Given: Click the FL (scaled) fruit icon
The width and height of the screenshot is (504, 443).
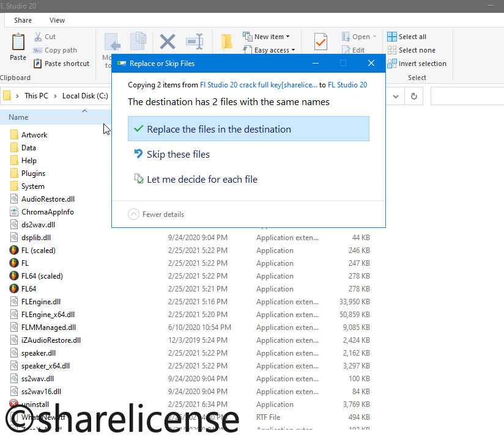Looking at the screenshot, I should point(14,250).
